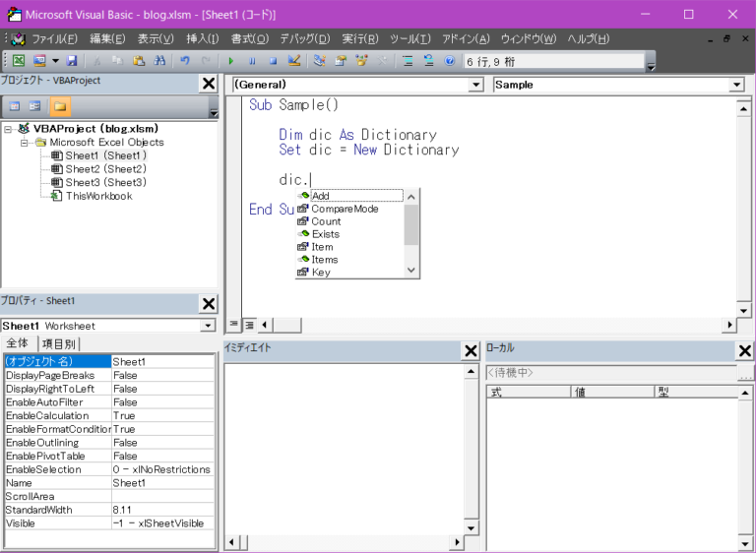Select the indent-lines toolbar icon

tap(408, 61)
